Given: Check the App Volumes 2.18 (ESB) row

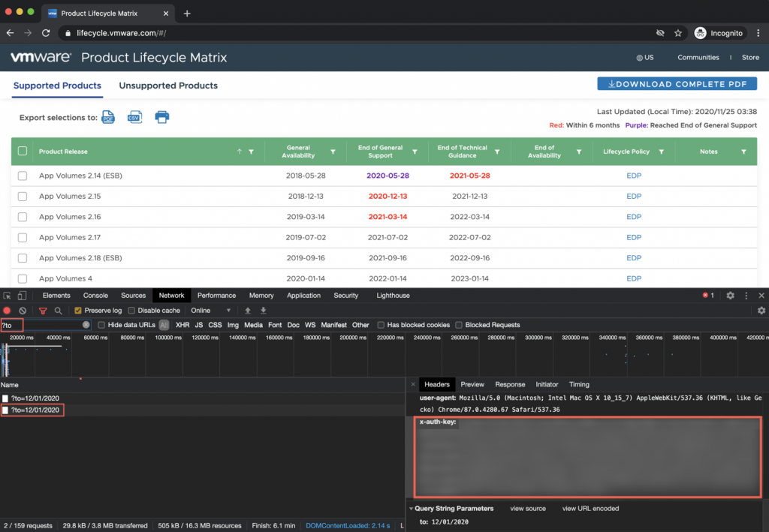Looking at the screenshot, I should (23, 258).
